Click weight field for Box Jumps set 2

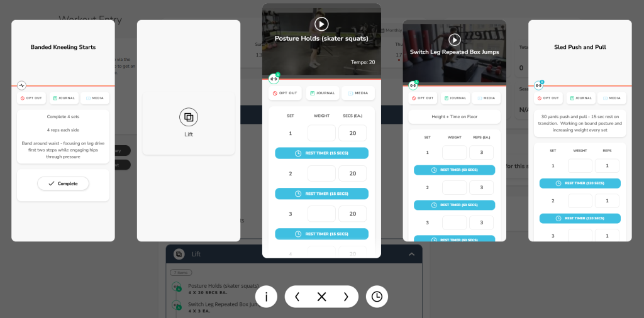(454, 187)
